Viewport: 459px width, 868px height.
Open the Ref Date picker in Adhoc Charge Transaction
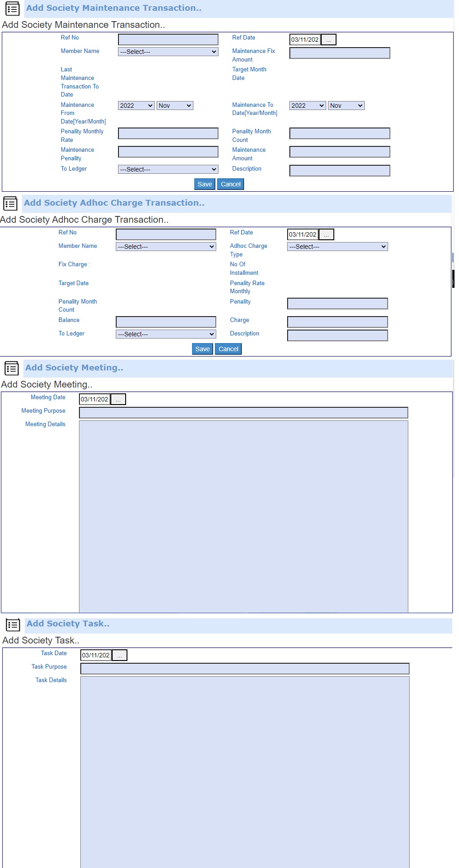[x=326, y=235]
